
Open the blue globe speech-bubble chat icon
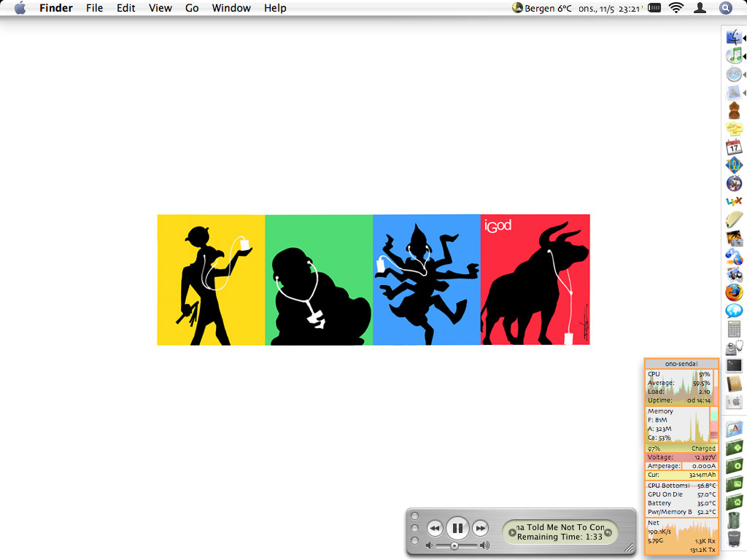(734, 311)
